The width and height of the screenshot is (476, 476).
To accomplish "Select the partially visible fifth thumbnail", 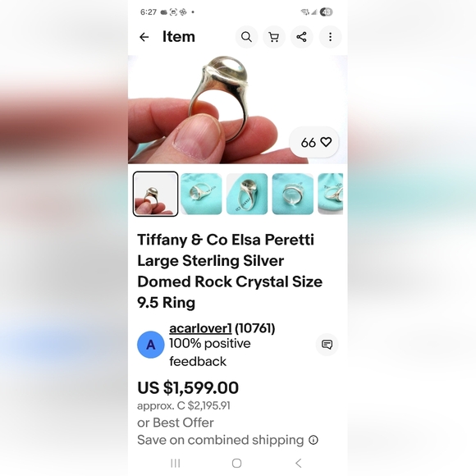I will pyautogui.click(x=331, y=194).
